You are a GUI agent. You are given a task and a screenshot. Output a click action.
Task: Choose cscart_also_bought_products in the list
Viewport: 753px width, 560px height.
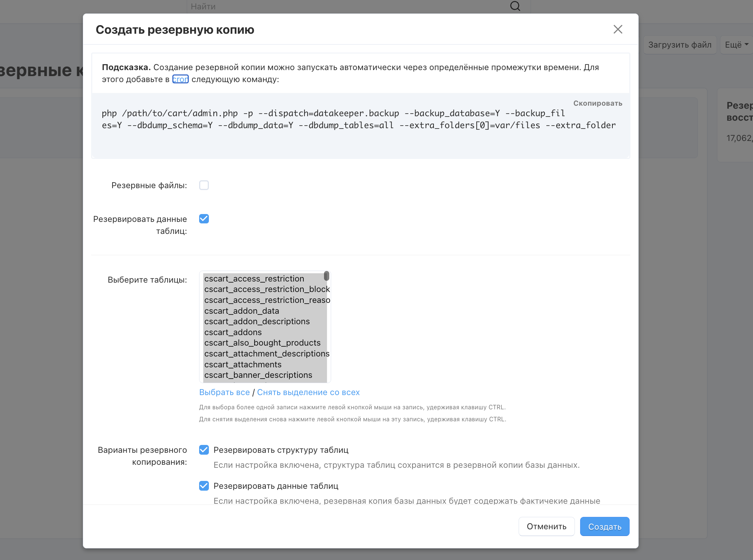pyautogui.click(x=262, y=343)
